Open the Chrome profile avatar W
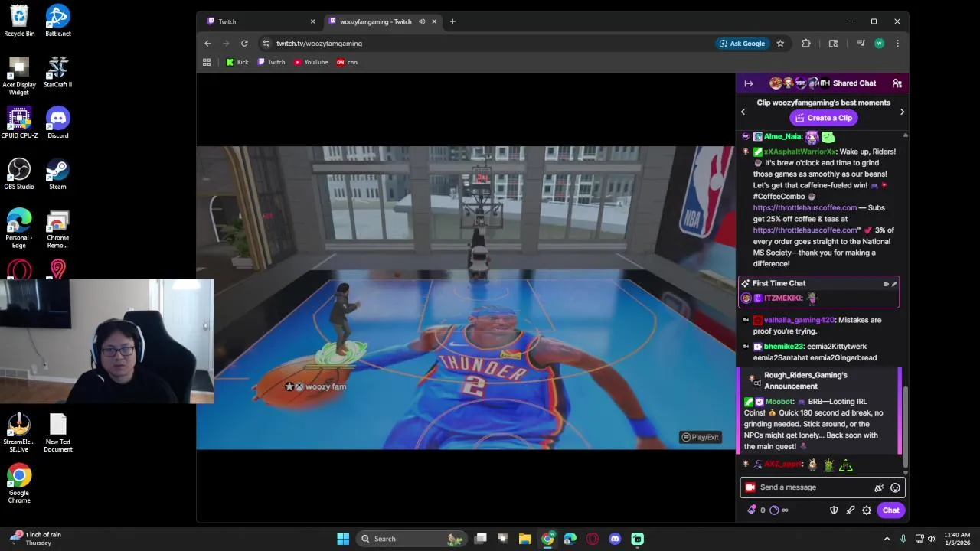980x551 pixels. coord(879,44)
